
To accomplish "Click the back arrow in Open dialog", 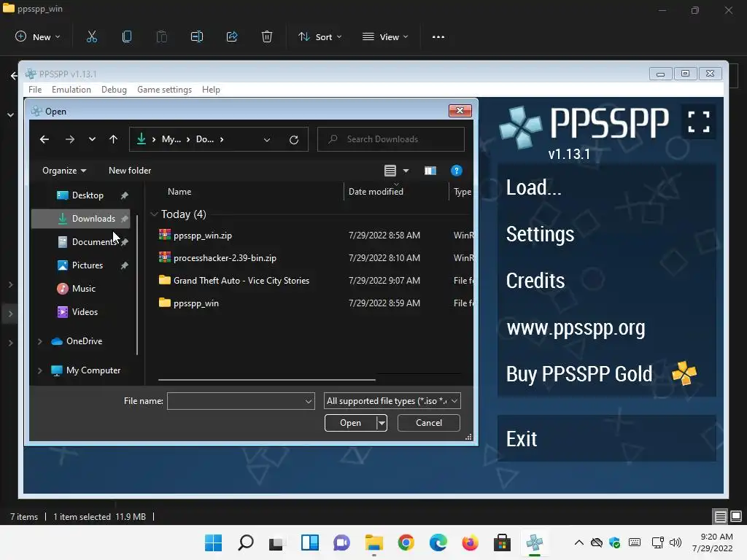I will click(x=44, y=139).
